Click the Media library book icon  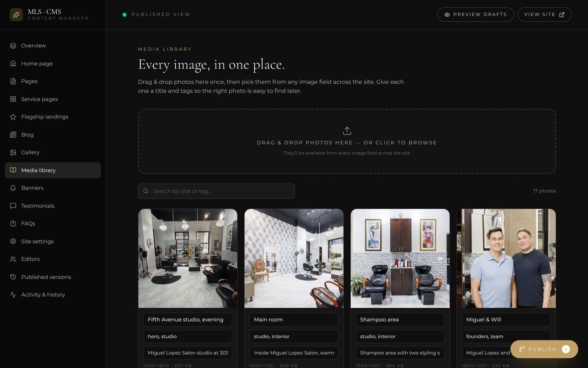pyautogui.click(x=13, y=170)
